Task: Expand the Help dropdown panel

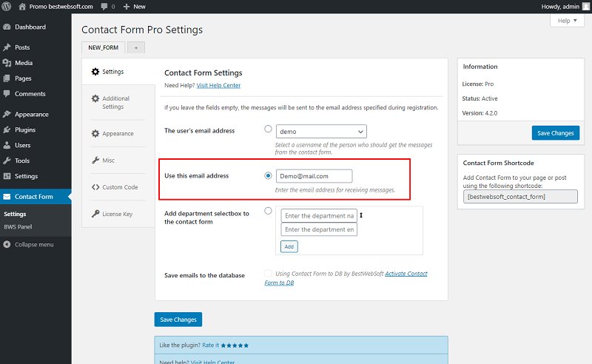Action: pyautogui.click(x=567, y=21)
